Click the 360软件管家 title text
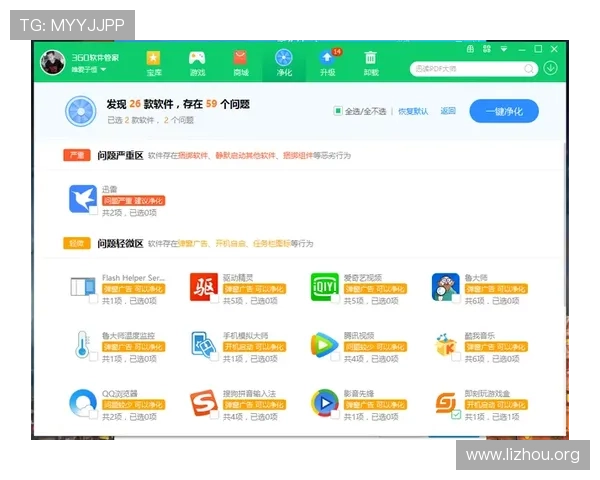Viewport: 600px width, 480px height. pos(95,58)
